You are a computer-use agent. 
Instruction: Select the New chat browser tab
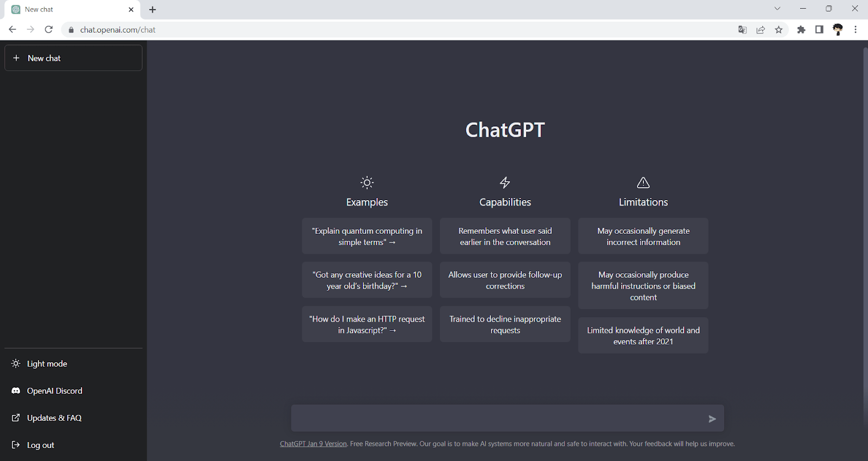point(73,10)
